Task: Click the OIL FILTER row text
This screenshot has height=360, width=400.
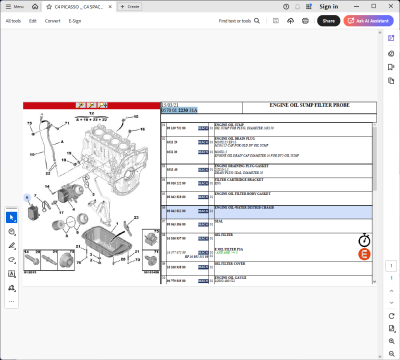Action: tap(224, 235)
